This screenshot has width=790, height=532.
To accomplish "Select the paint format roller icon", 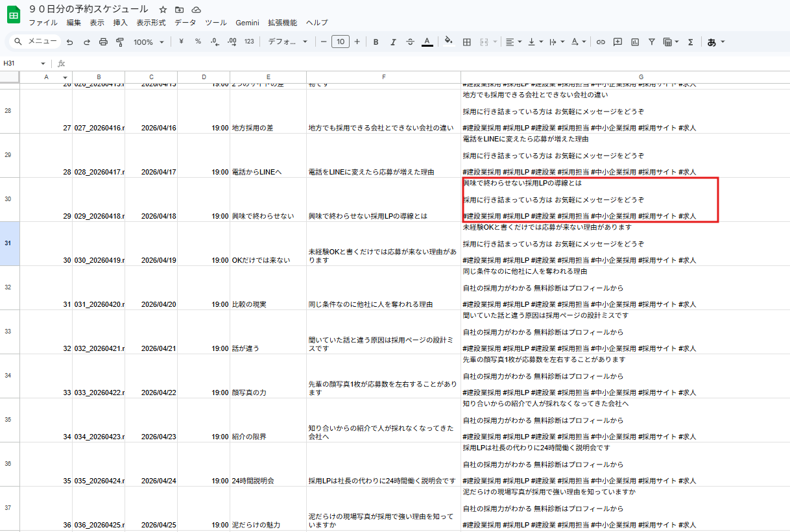I will [120, 42].
